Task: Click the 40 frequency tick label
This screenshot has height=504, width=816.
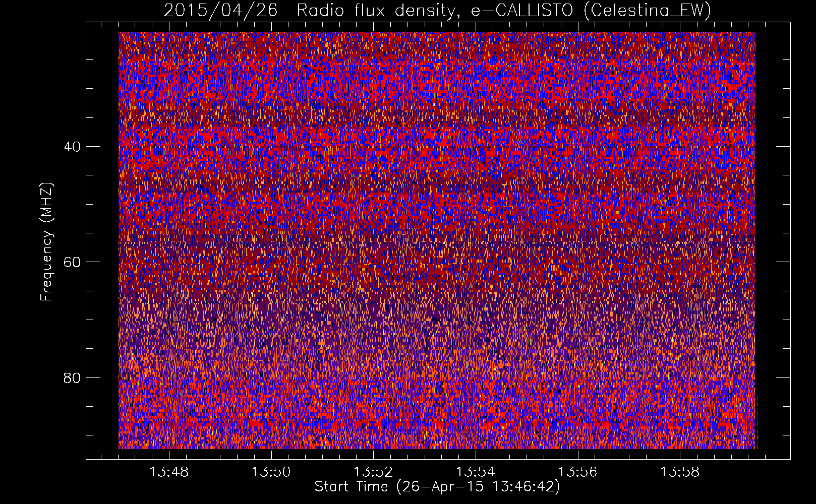Action: coord(72,147)
